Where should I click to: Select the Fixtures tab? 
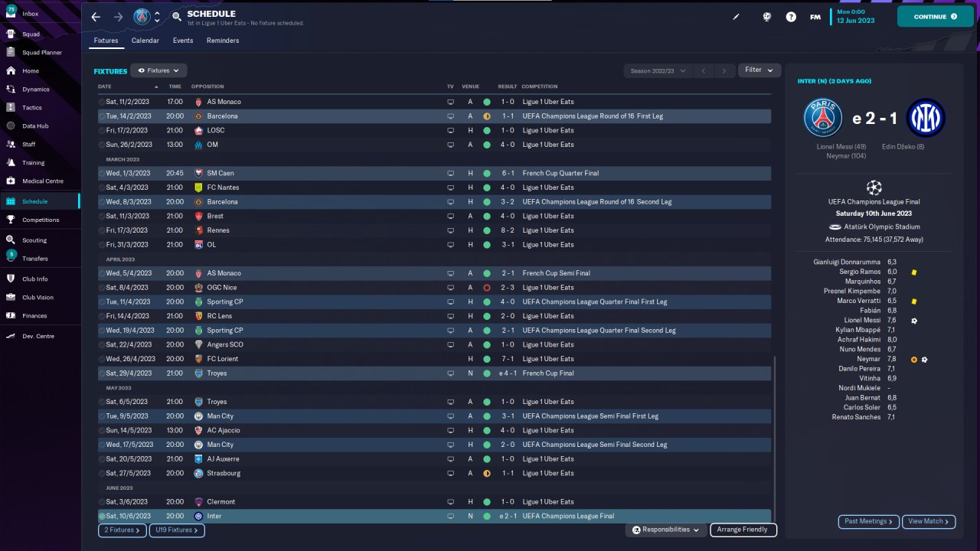(x=106, y=41)
